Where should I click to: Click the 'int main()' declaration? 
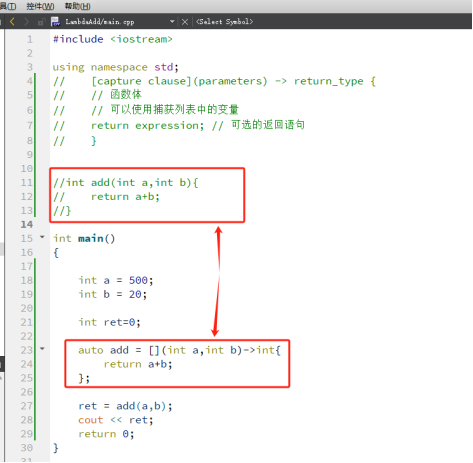point(84,239)
